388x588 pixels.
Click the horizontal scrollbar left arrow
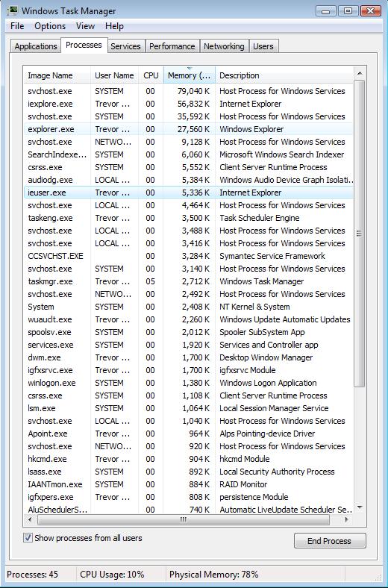coord(30,520)
